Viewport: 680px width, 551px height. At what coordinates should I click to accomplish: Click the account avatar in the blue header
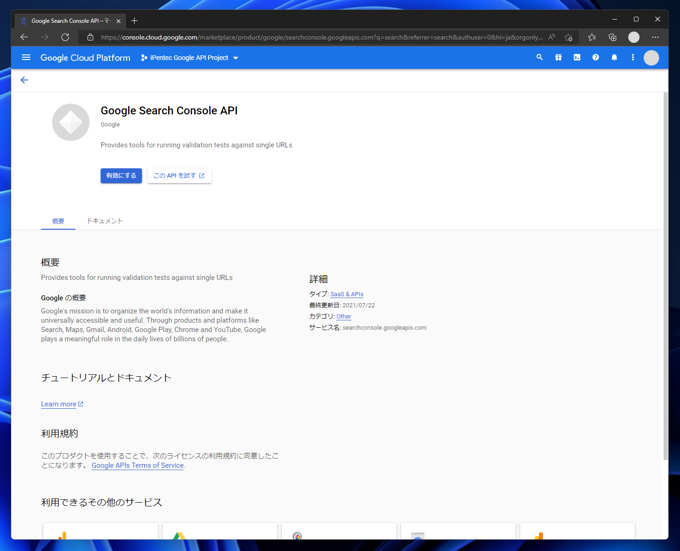click(x=651, y=58)
